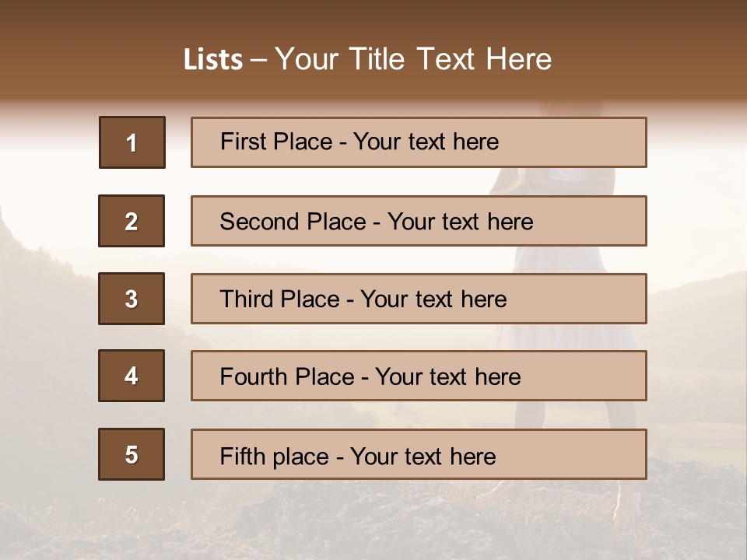Click the Fourth Place text bar
Image resolution: width=747 pixels, height=560 pixels.
coord(419,376)
